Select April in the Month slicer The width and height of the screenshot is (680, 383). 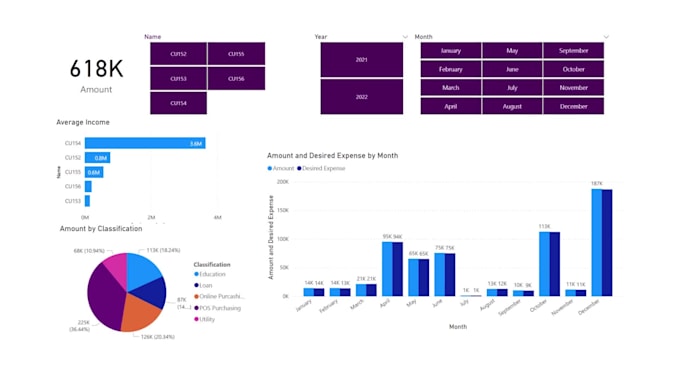pos(451,106)
